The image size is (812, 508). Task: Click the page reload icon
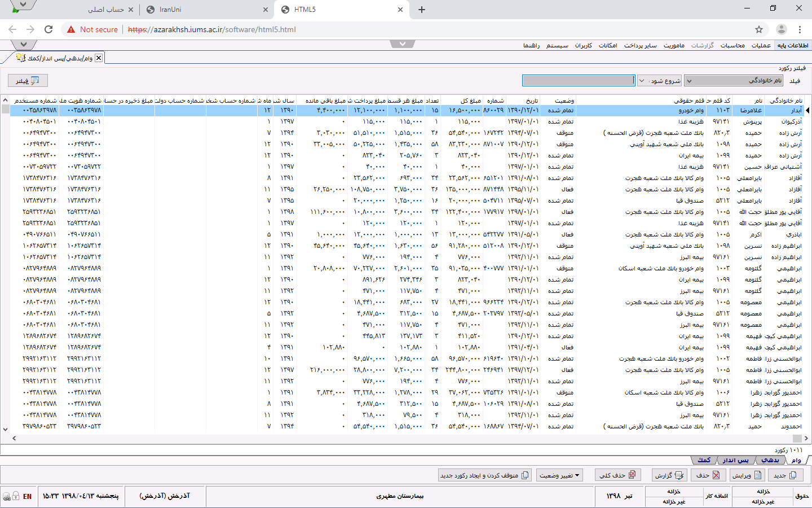(48, 29)
